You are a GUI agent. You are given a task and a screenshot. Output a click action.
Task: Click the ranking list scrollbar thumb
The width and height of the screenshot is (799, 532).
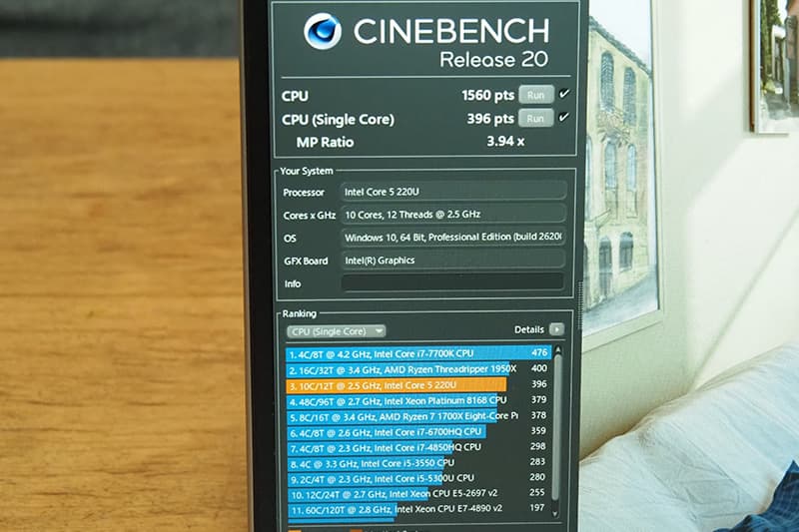557,427
